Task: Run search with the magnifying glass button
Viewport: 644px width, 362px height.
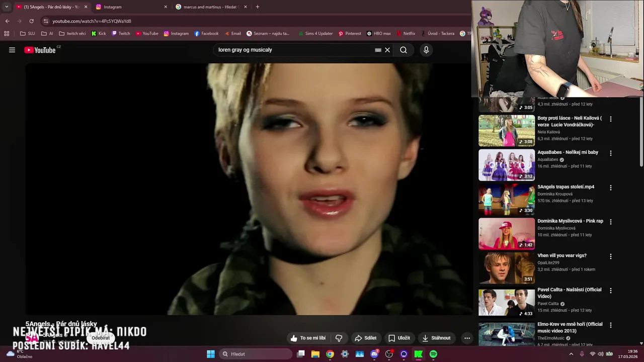Action: [404, 50]
